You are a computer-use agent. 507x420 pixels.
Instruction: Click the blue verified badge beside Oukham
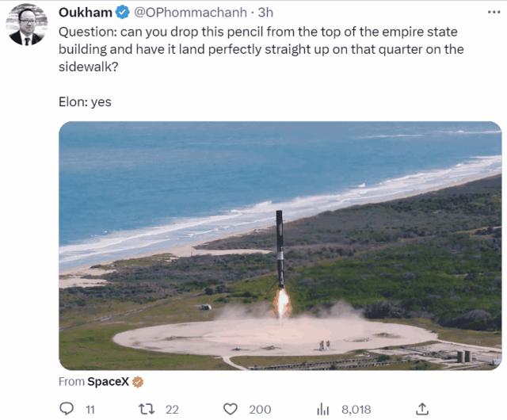click(123, 13)
